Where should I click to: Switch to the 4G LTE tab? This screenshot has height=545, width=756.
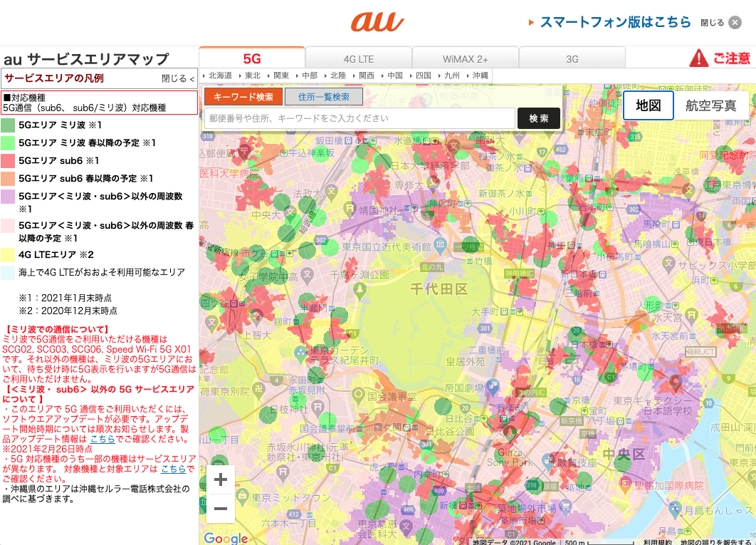pyautogui.click(x=358, y=59)
